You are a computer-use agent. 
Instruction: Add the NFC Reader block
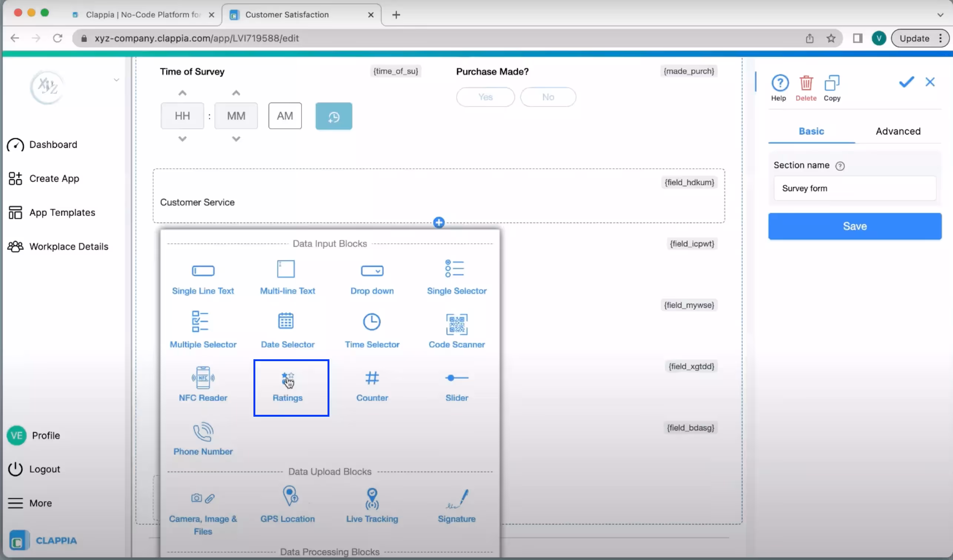(x=203, y=384)
